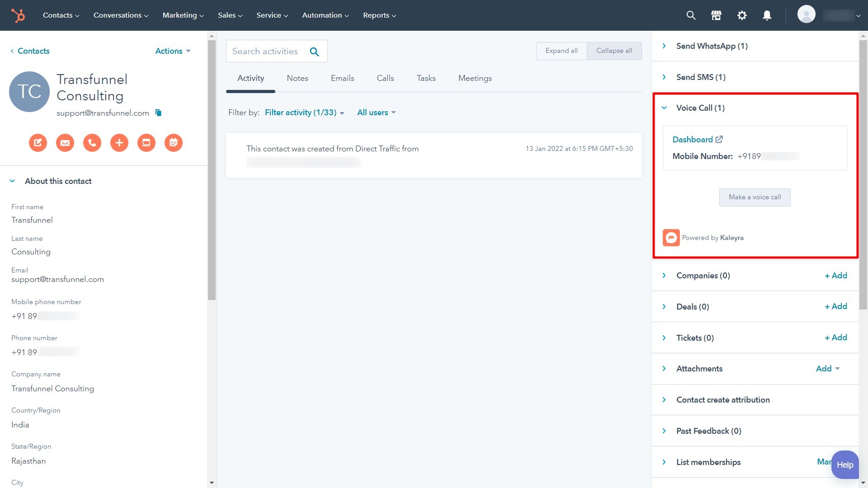The width and height of the screenshot is (868, 488).
Task: Click Make a voice call button
Action: [755, 197]
